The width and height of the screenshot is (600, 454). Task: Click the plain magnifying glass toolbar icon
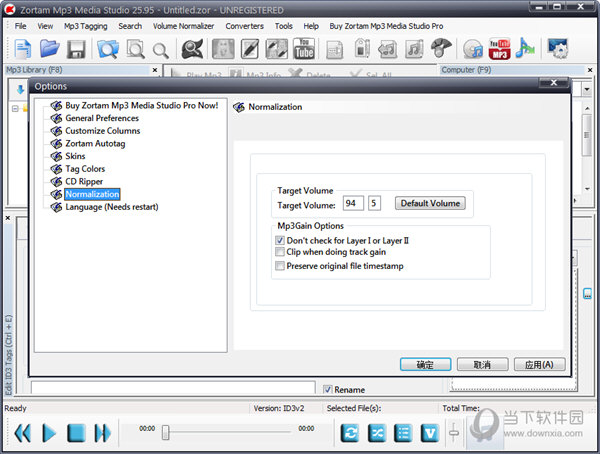pyautogui.click(x=160, y=50)
